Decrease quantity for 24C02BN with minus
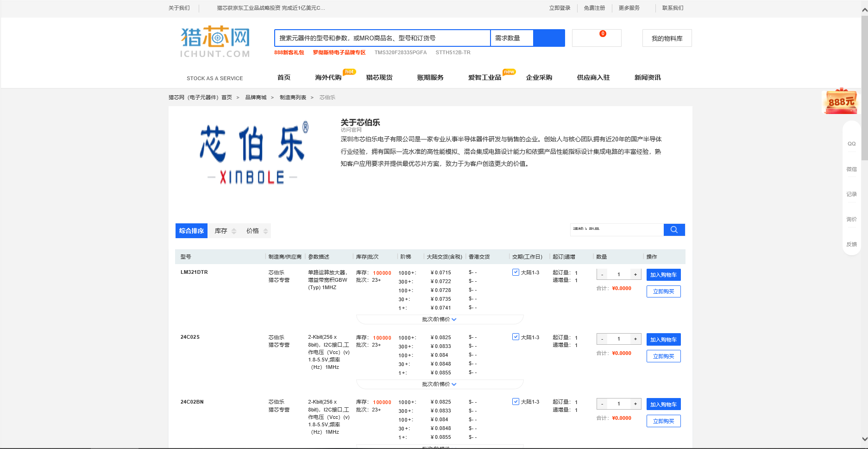This screenshot has width=868, height=449. pyautogui.click(x=602, y=404)
